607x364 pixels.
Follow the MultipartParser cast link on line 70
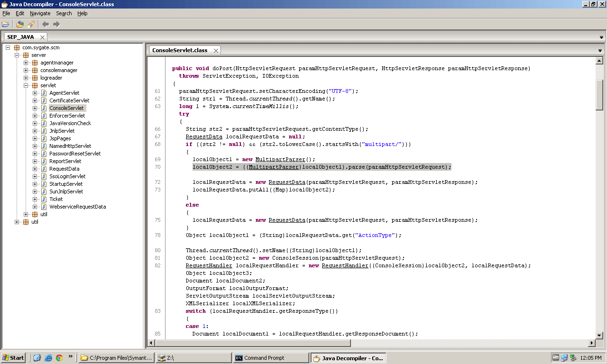(274, 167)
